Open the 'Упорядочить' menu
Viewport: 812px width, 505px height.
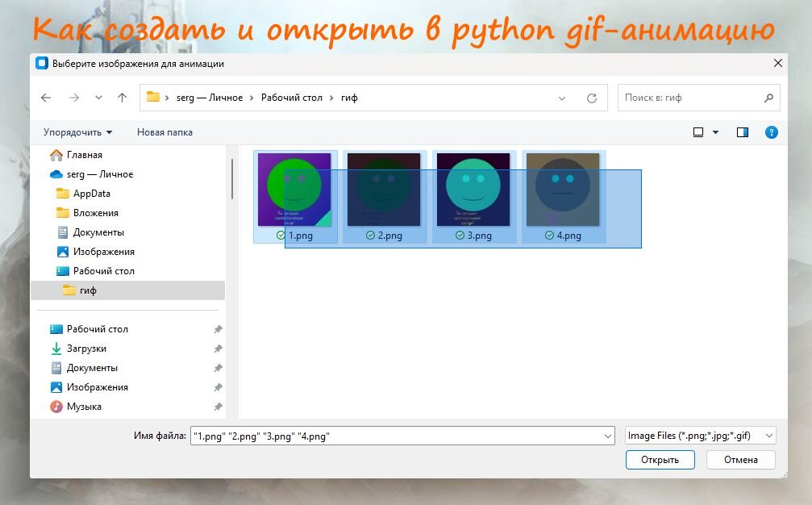tap(77, 132)
